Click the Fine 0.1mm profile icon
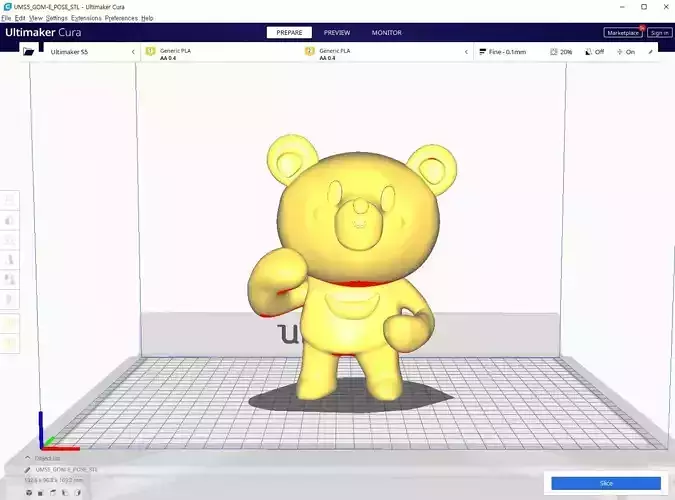675x500 pixels. [483, 52]
